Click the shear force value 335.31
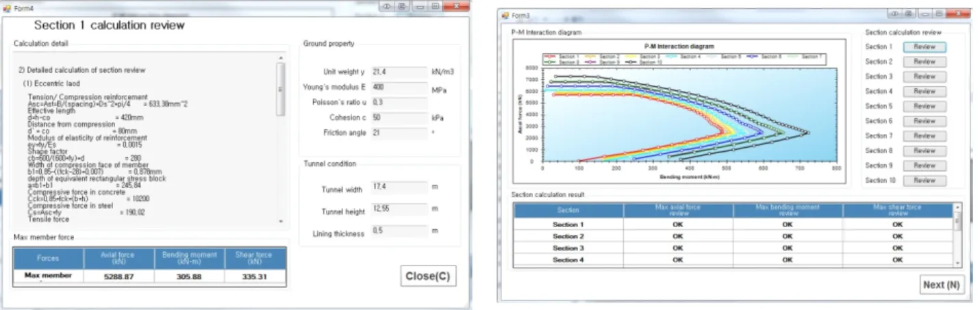Image resolution: width=980 pixels, height=310 pixels. pos(255,276)
